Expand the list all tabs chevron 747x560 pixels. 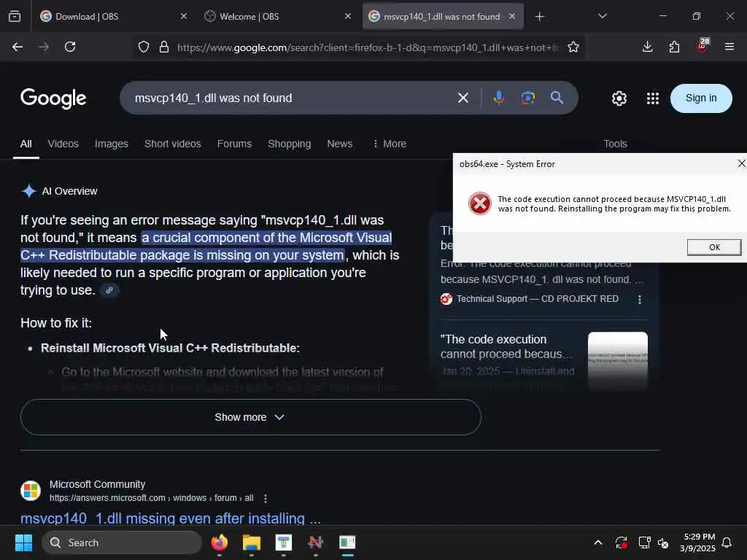click(602, 16)
